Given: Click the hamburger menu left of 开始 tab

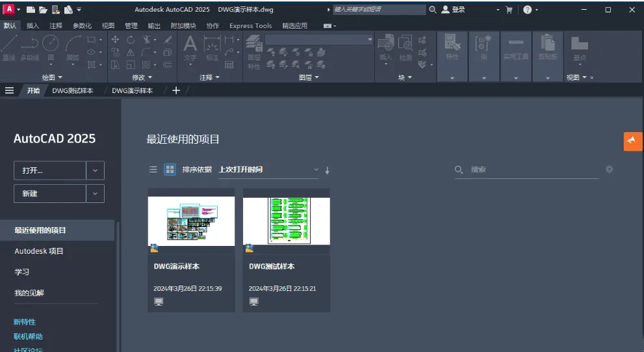Looking at the screenshot, I should click(10, 90).
